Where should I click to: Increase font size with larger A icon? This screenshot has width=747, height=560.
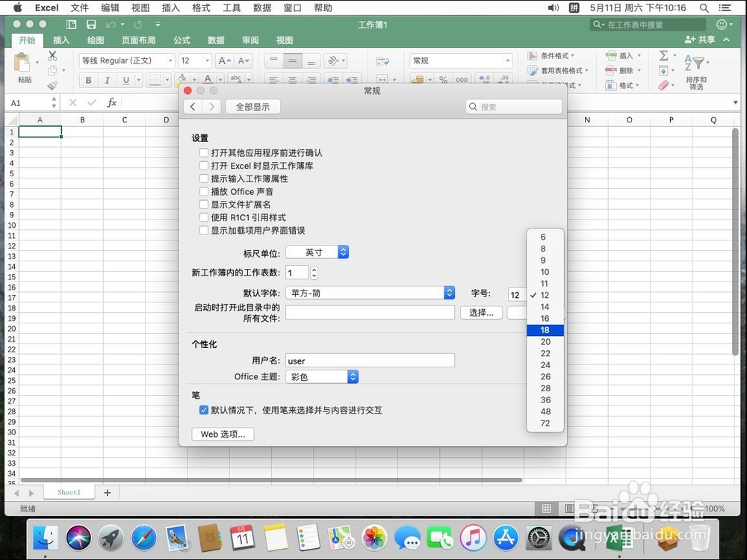224,60
